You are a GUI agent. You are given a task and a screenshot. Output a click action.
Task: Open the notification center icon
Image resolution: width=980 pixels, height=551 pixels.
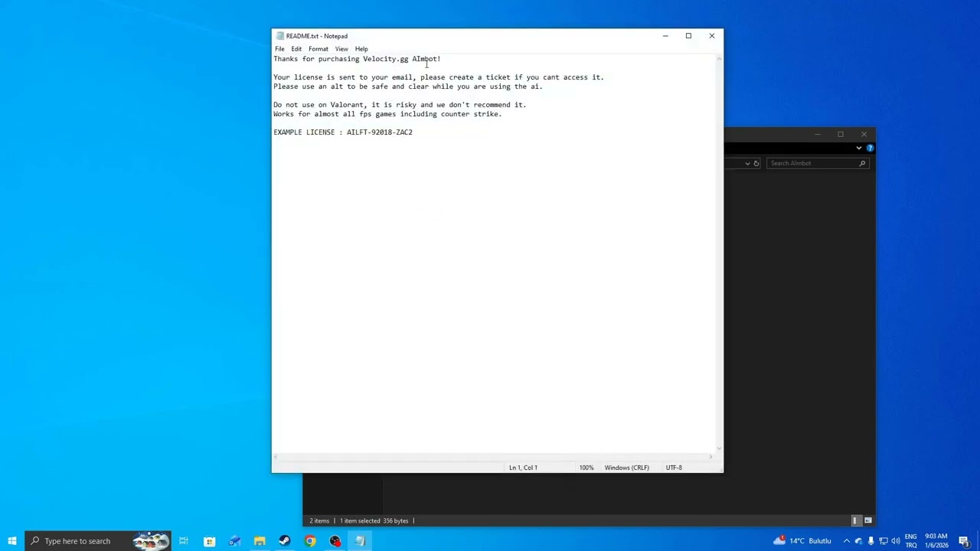click(x=964, y=541)
